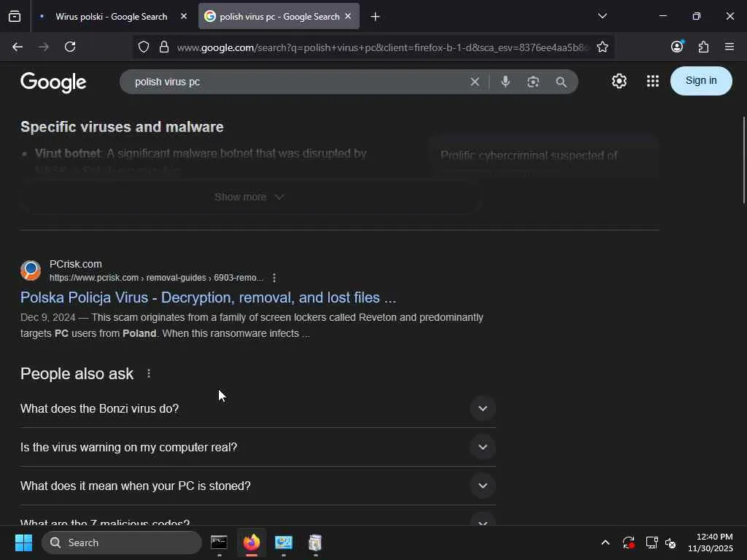The image size is (747, 560).
Task: Open the server-like taskbar icon
Action: [x=315, y=542]
